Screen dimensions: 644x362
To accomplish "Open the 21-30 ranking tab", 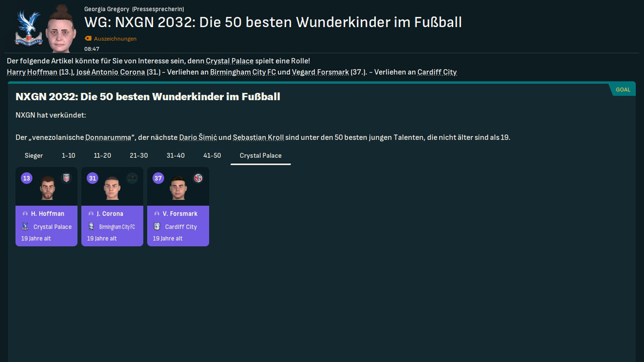I will point(139,155).
